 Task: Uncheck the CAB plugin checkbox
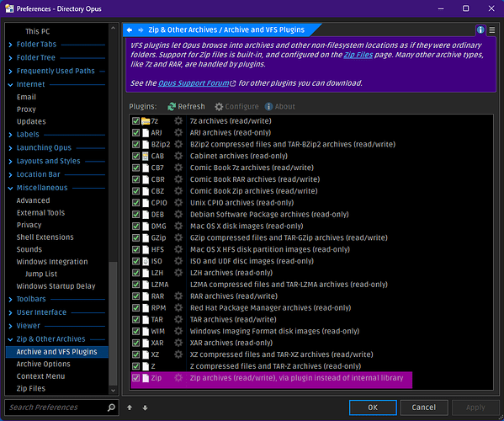point(135,156)
